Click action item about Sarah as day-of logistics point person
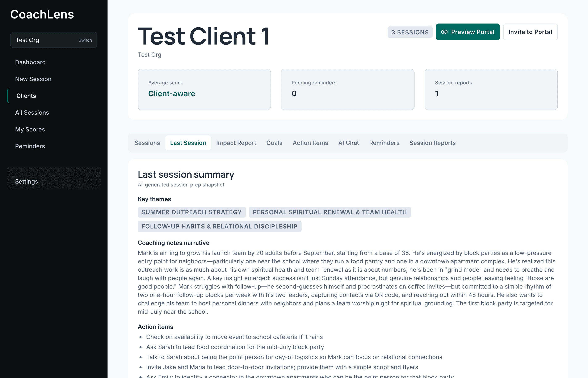This screenshot has width=588, height=378. coord(294,357)
